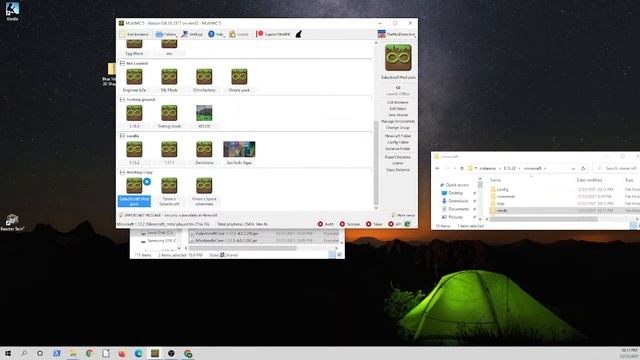640x360 pixels.
Task: Click Edit Instance in side panel
Action: pyautogui.click(x=398, y=102)
